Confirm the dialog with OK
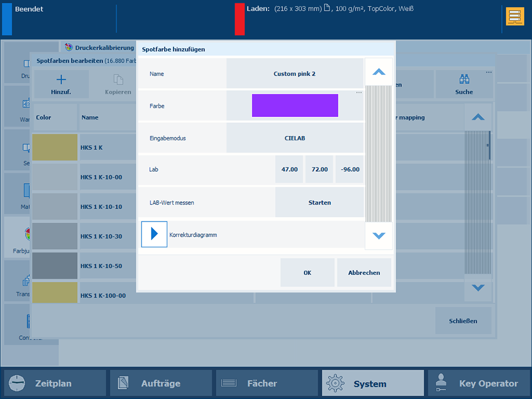The width and height of the screenshot is (532, 399). coord(307,273)
